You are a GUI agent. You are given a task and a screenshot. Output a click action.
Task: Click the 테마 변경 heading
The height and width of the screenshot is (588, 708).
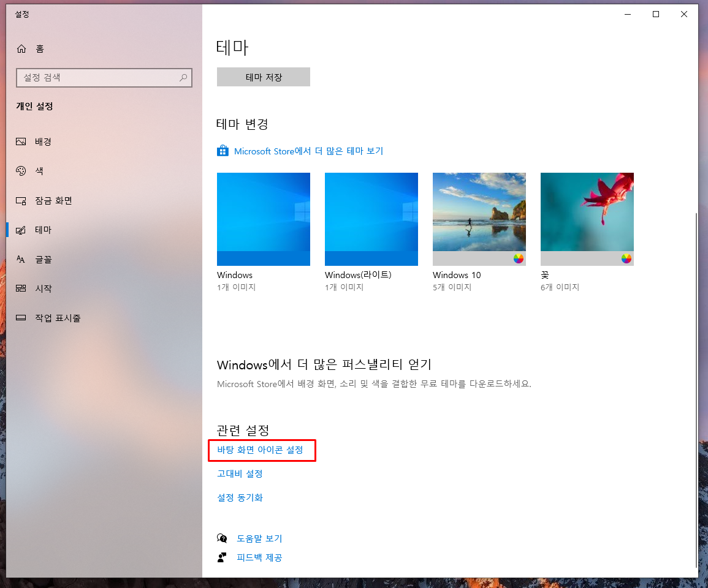pos(243,124)
